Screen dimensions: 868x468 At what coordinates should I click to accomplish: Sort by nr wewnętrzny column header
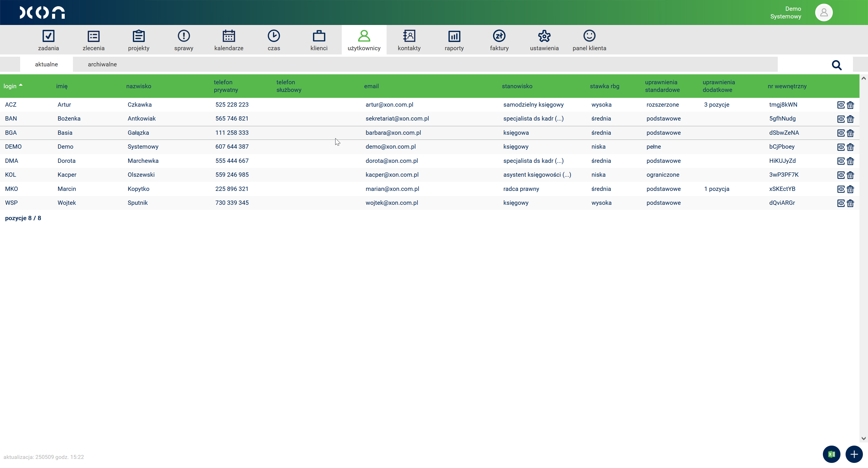click(x=787, y=86)
